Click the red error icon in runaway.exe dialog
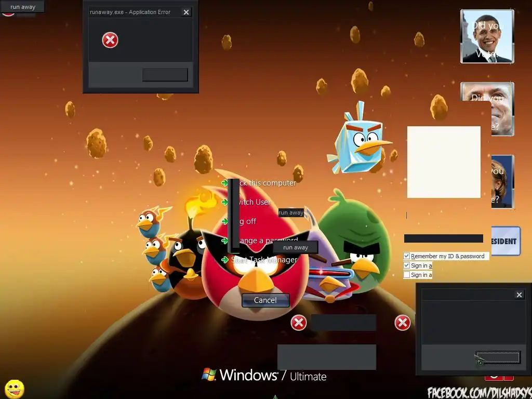This screenshot has height=399, width=532. coord(110,41)
